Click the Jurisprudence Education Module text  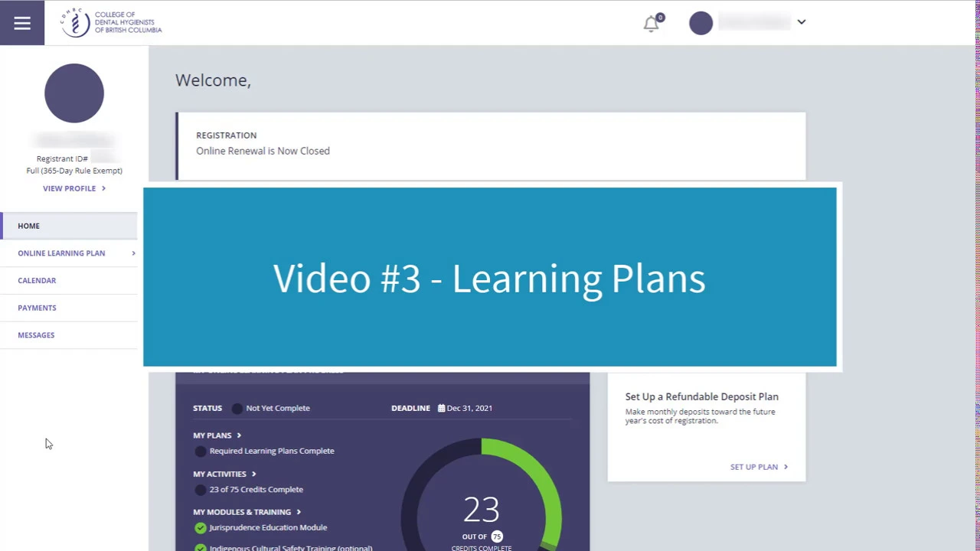[x=268, y=527]
